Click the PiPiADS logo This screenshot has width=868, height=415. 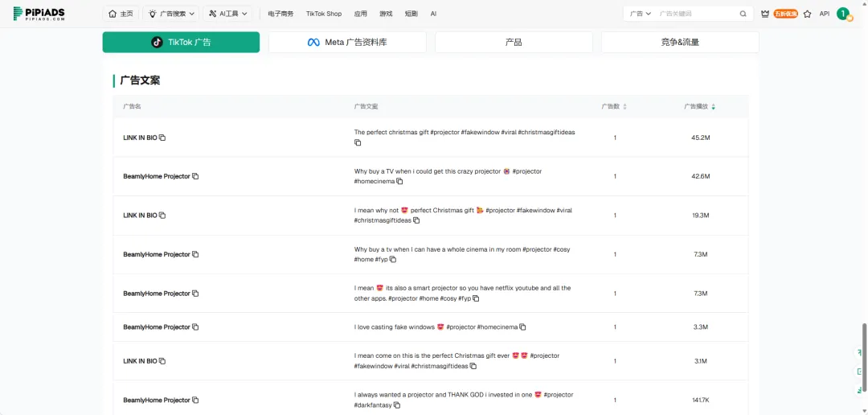[x=39, y=14]
